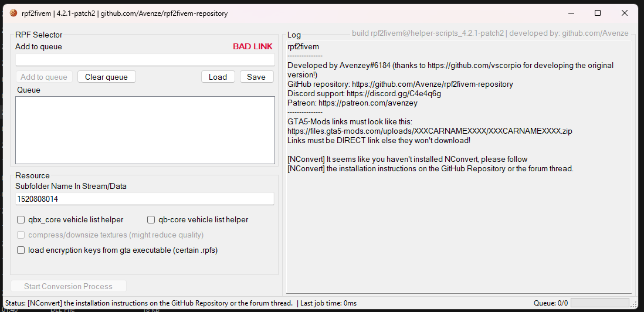Click the Discord support link line in log
The image size is (644, 312).
click(x=364, y=94)
